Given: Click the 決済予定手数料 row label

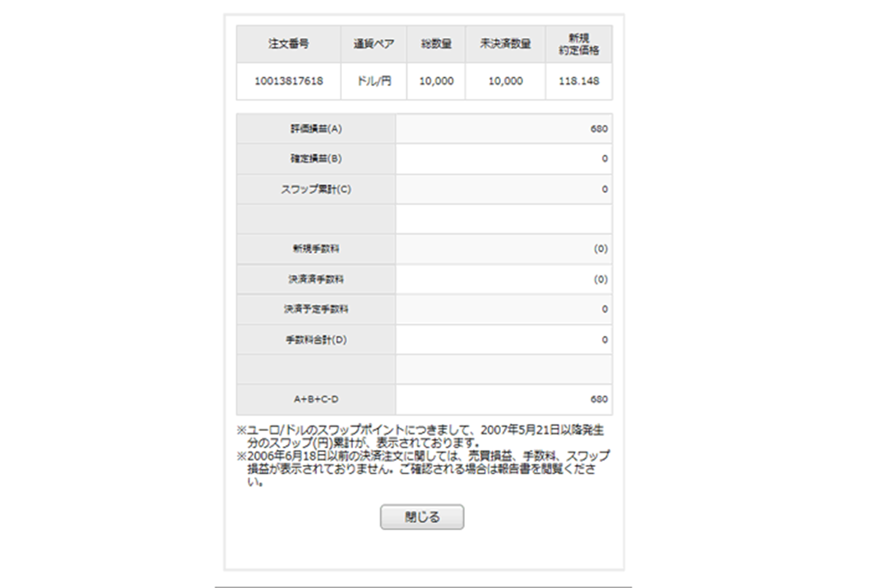Looking at the screenshot, I should [315, 309].
